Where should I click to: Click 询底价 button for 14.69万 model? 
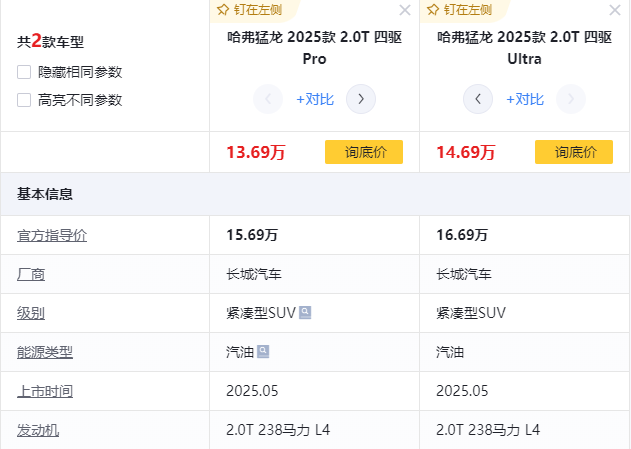[x=574, y=152]
